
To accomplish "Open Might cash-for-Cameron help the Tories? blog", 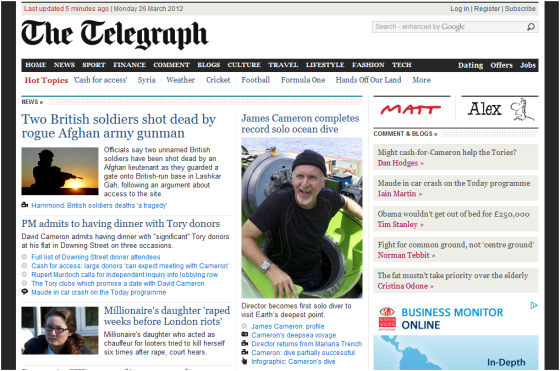I will pos(447,152).
